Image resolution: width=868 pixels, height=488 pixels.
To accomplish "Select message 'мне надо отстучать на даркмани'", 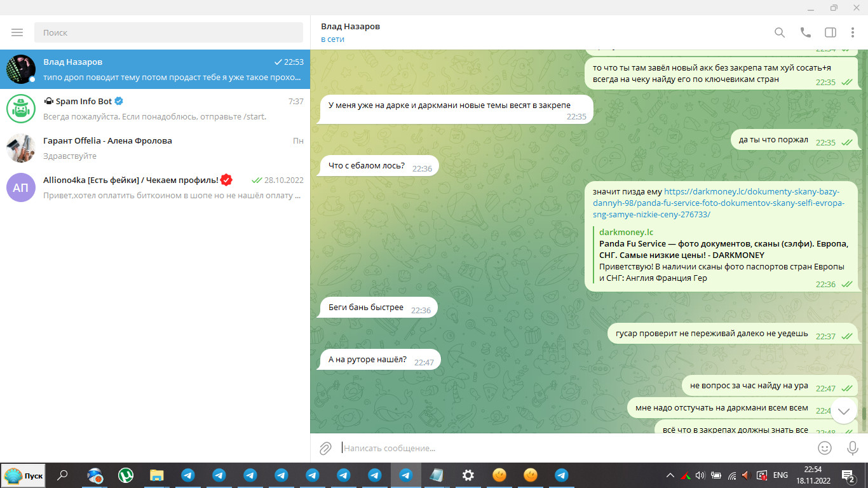I will point(742,408).
